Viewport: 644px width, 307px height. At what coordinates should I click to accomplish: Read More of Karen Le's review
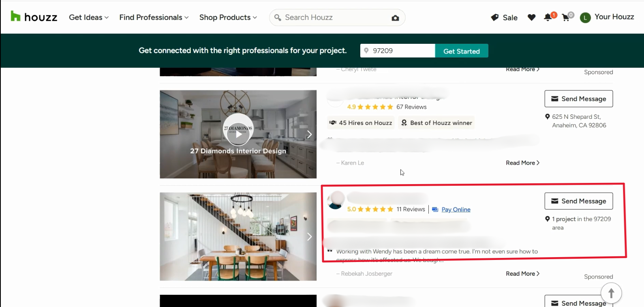pyautogui.click(x=522, y=163)
